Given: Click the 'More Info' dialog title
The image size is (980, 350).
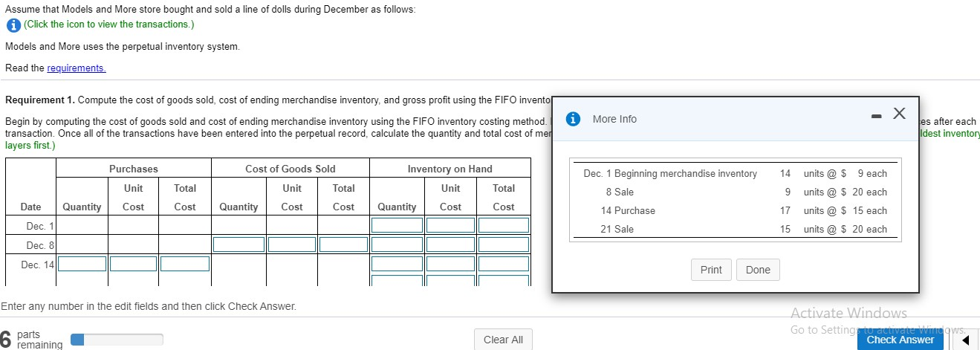Looking at the screenshot, I should click(x=614, y=119).
